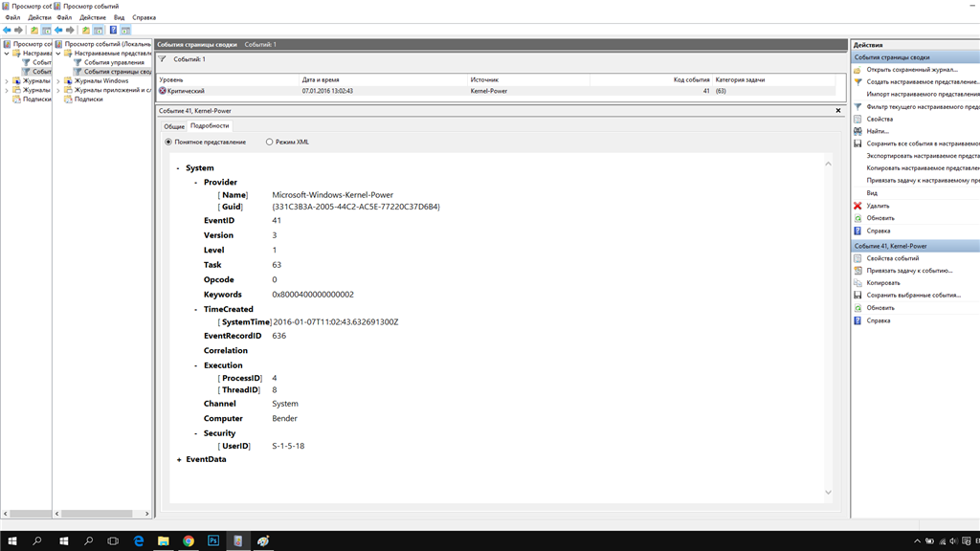Sort by the 'Категория задачи' column header
Image resolution: width=980 pixels, height=551 pixels.
773,80
